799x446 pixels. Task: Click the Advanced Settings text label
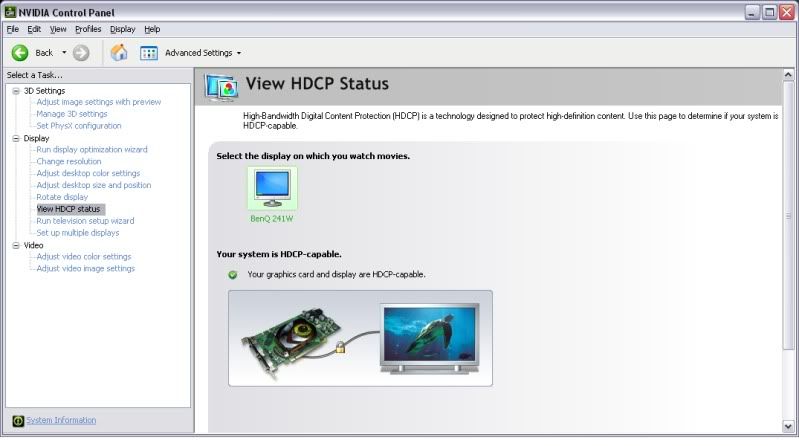point(198,53)
